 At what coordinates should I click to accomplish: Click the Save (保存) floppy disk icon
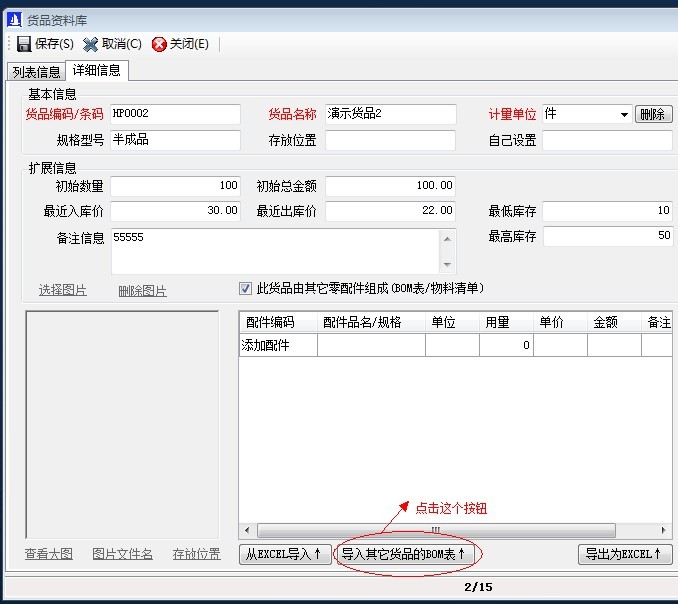point(24,44)
